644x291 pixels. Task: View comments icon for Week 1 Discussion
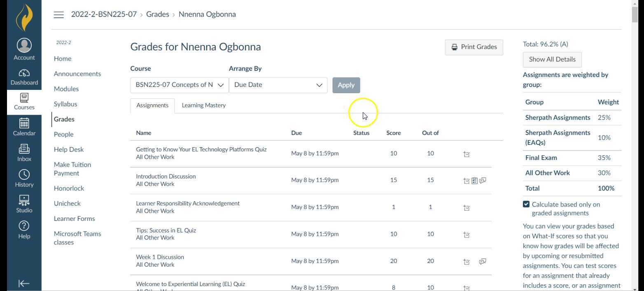(483, 261)
